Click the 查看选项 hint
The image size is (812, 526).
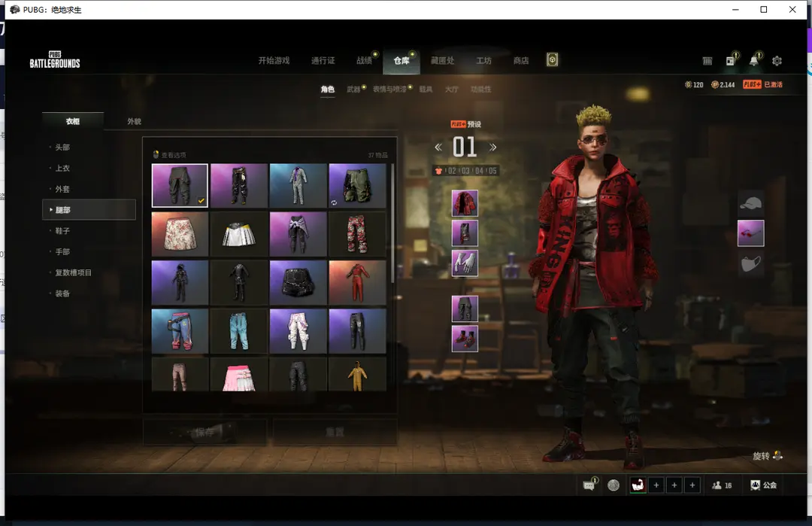pos(174,155)
